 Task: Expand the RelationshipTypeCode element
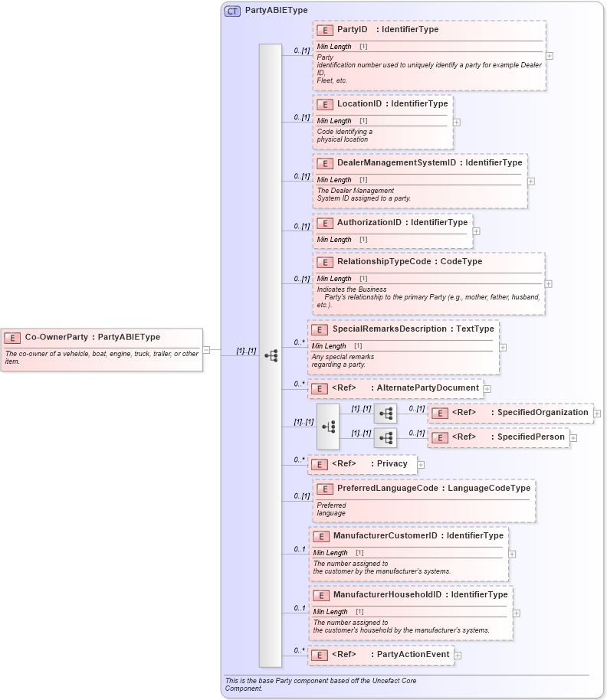tap(548, 284)
